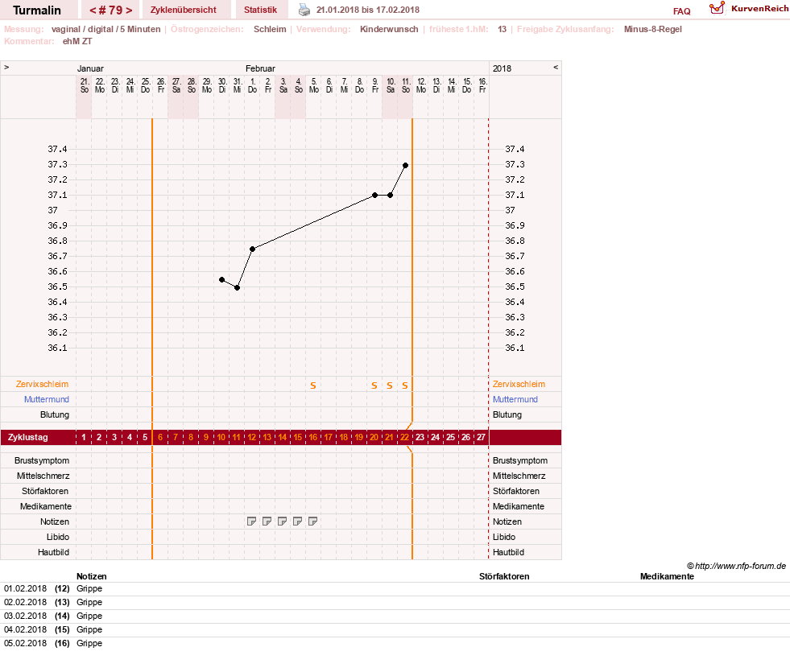Click cycle day 27 in Zyklustag row
This screenshot has width=790, height=672.
[481, 438]
